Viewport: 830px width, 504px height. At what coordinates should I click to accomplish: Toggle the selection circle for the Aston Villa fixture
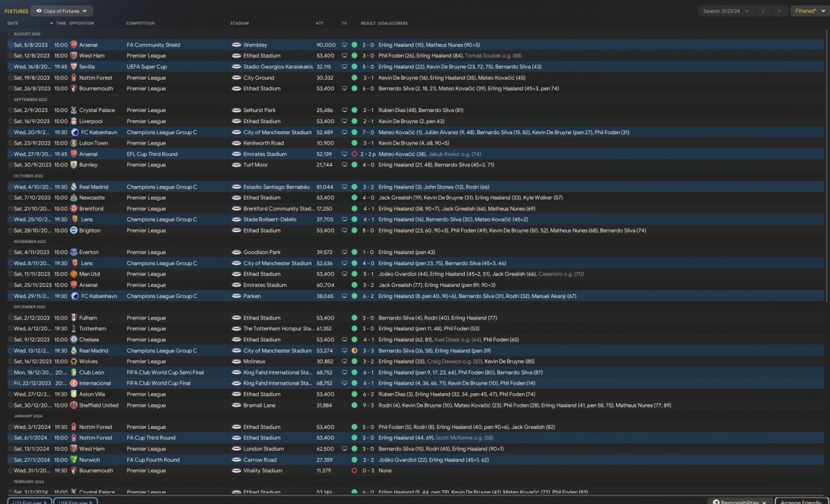pyautogui.click(x=10, y=394)
